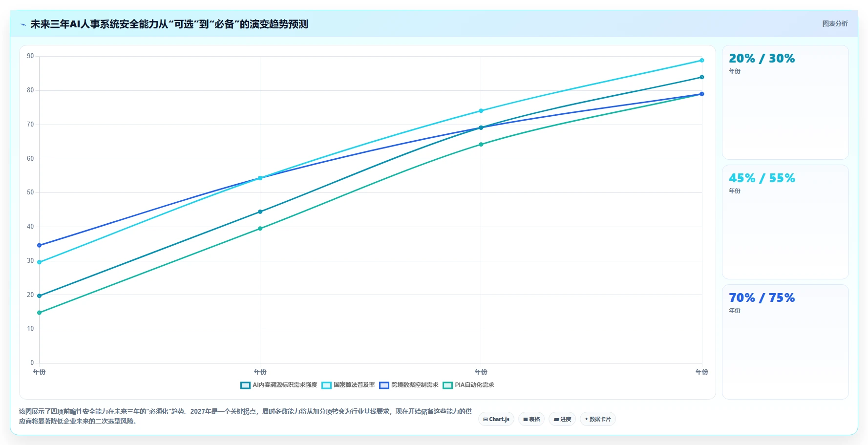
Task: Toggle the AI内容溯源标识需求强度 legend swatch
Action: pyautogui.click(x=245, y=385)
